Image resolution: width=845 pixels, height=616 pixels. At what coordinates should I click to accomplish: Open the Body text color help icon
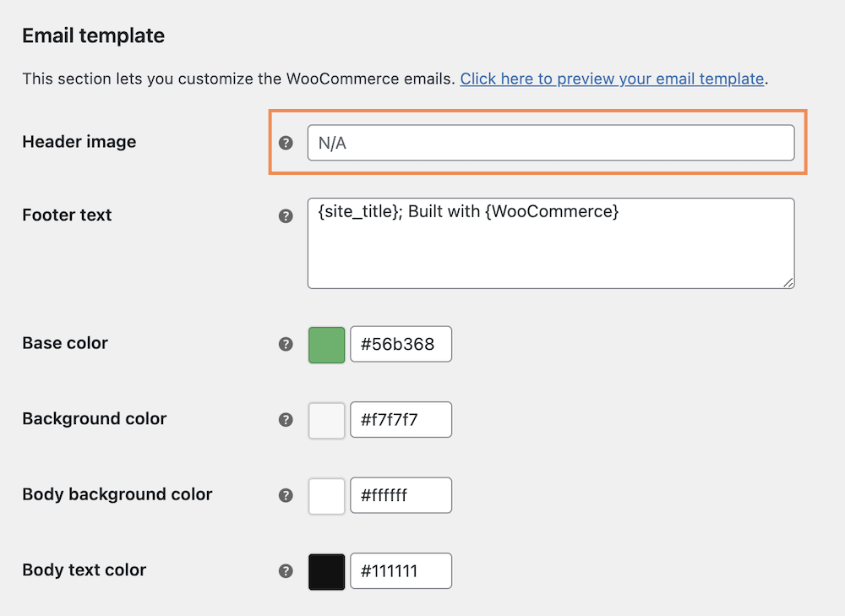286,571
